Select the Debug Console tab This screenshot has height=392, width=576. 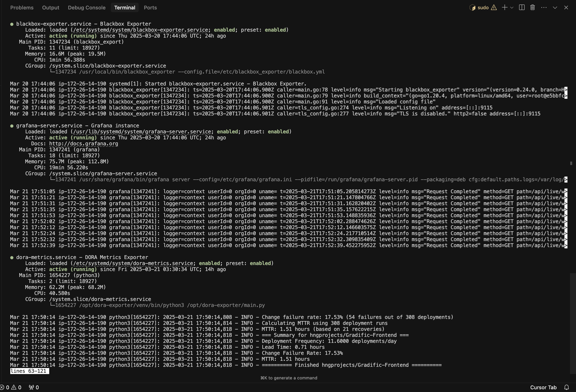tap(87, 8)
